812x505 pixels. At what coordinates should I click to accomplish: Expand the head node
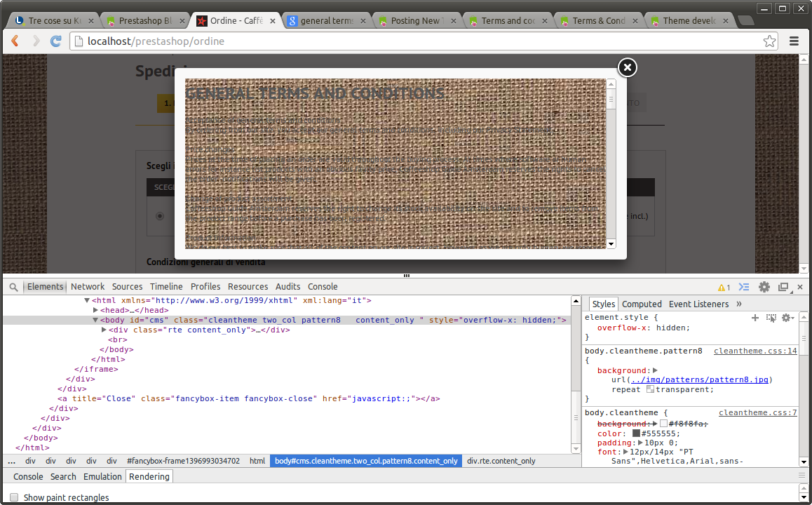(95, 310)
